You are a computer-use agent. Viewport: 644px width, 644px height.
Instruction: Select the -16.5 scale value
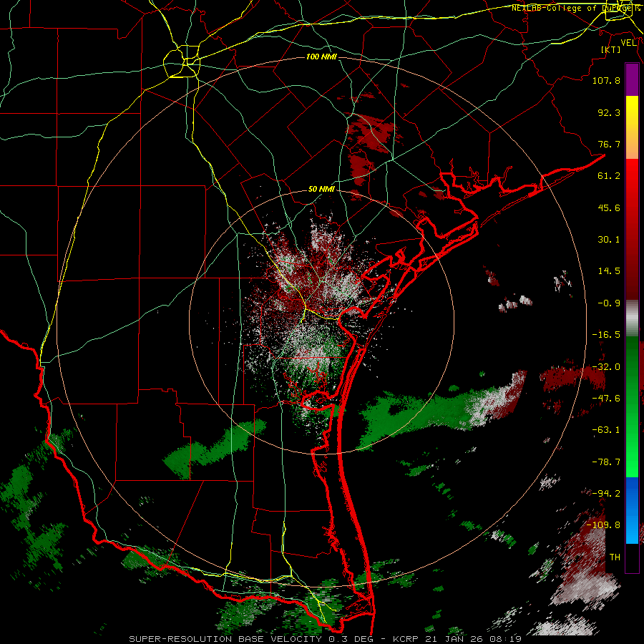tap(606, 334)
